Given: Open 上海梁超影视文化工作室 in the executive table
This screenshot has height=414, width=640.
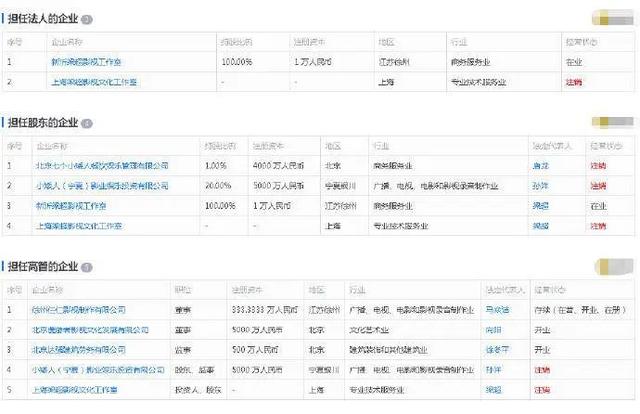Looking at the screenshot, I should tap(75, 390).
